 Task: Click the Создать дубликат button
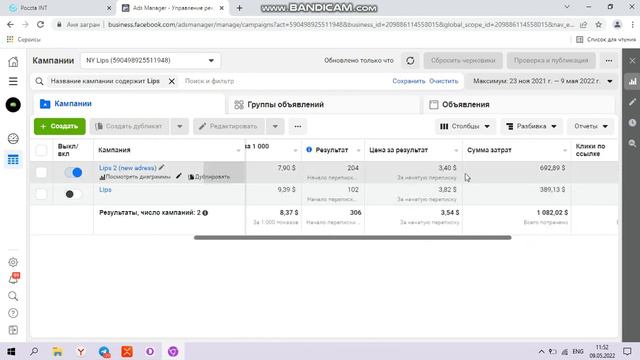[x=129, y=127]
